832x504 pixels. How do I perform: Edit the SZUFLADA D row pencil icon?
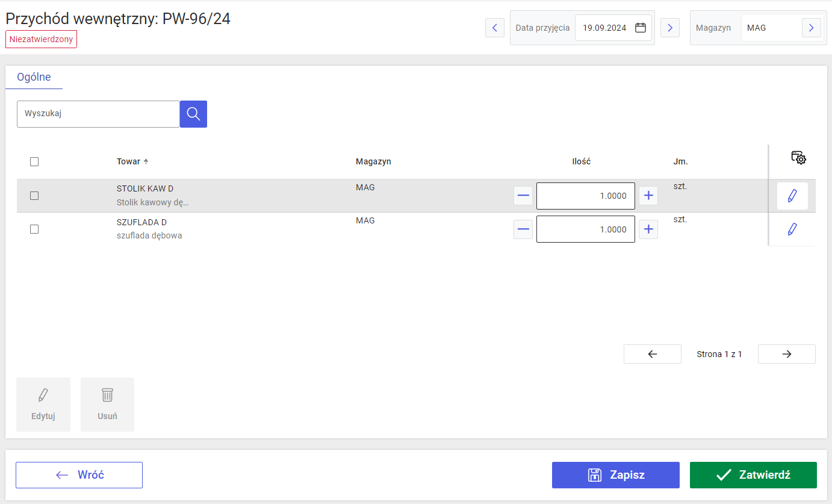coord(792,229)
